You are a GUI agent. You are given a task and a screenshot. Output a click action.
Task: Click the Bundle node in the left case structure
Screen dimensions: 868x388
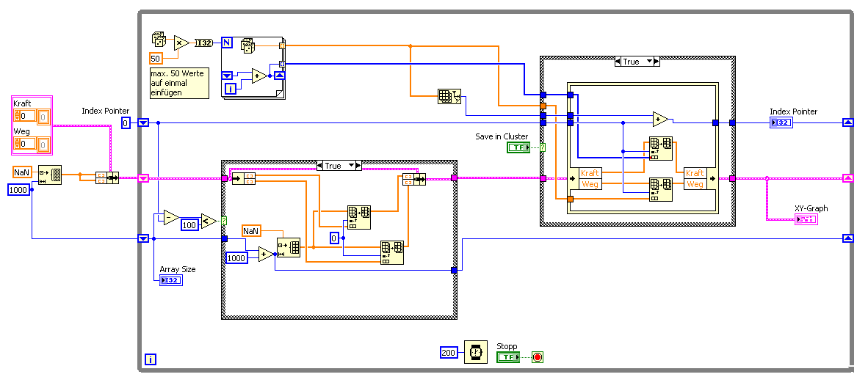point(414,178)
